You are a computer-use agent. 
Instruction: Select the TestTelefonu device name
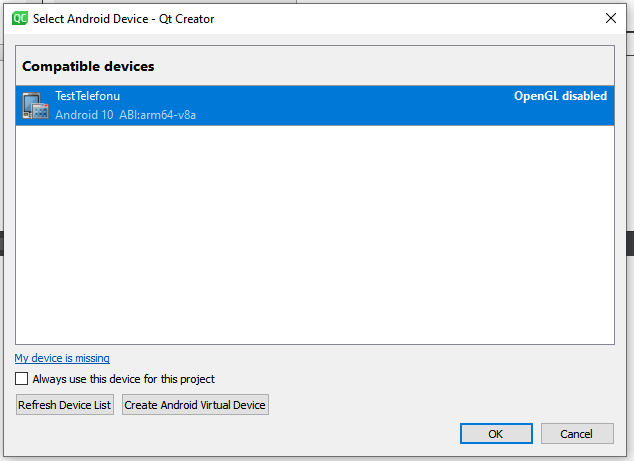(x=88, y=96)
